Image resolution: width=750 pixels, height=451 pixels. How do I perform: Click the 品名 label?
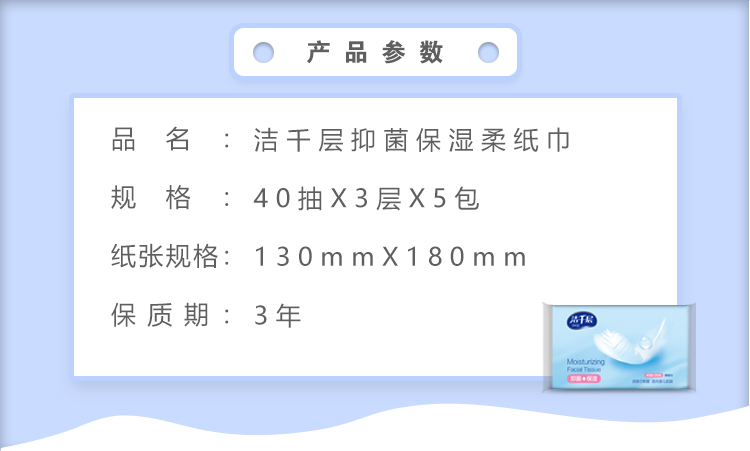click(151, 140)
